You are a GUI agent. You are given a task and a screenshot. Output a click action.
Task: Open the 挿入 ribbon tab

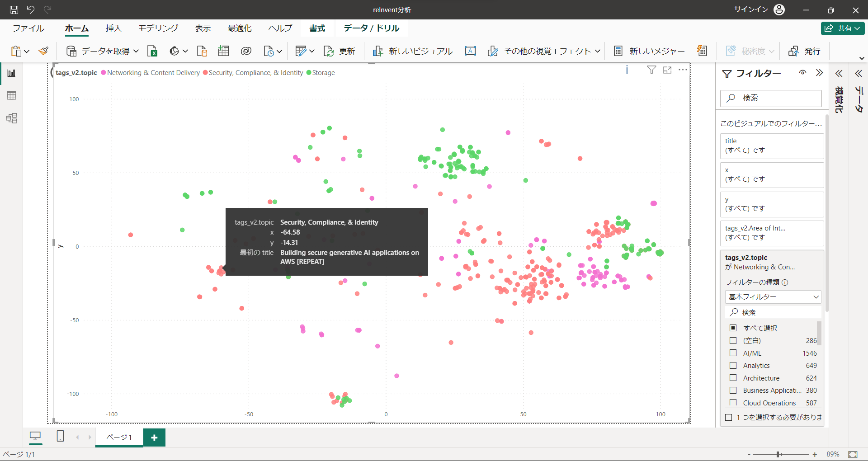pyautogui.click(x=113, y=28)
